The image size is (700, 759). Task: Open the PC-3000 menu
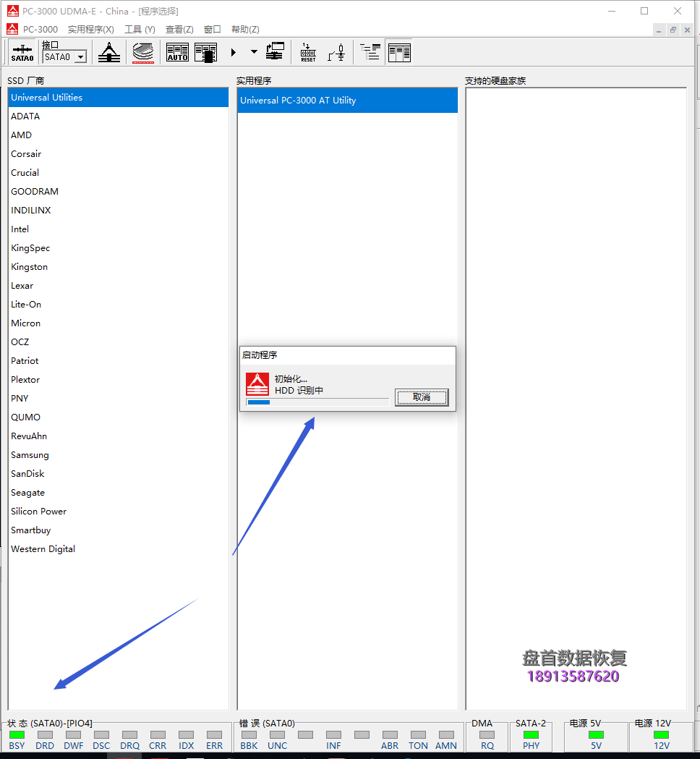(x=40, y=30)
